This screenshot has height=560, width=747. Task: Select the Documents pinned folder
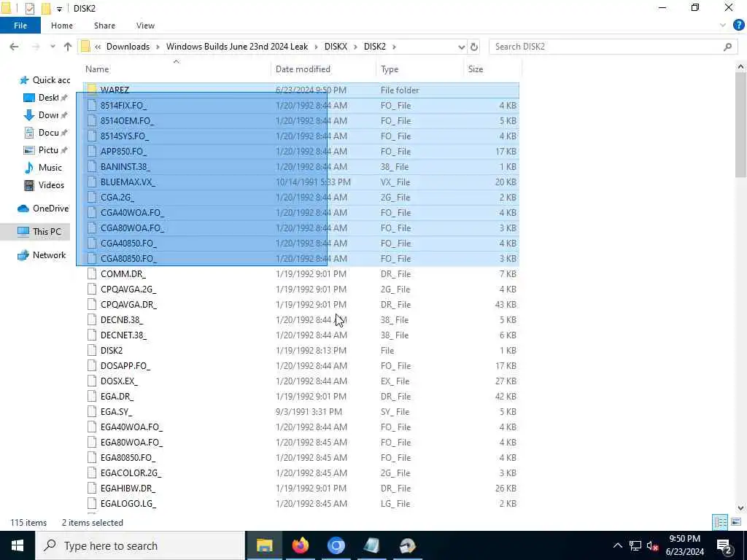tap(46, 133)
